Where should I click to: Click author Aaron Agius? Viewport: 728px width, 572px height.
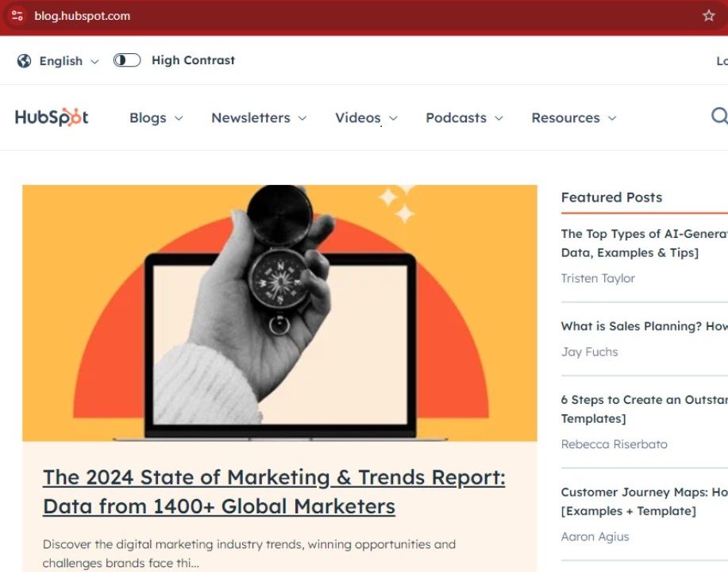tap(595, 537)
